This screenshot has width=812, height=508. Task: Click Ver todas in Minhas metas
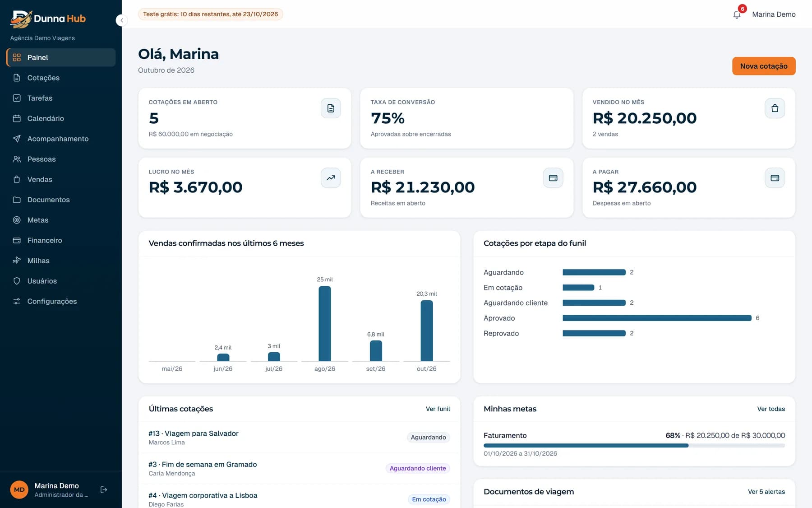pyautogui.click(x=771, y=409)
